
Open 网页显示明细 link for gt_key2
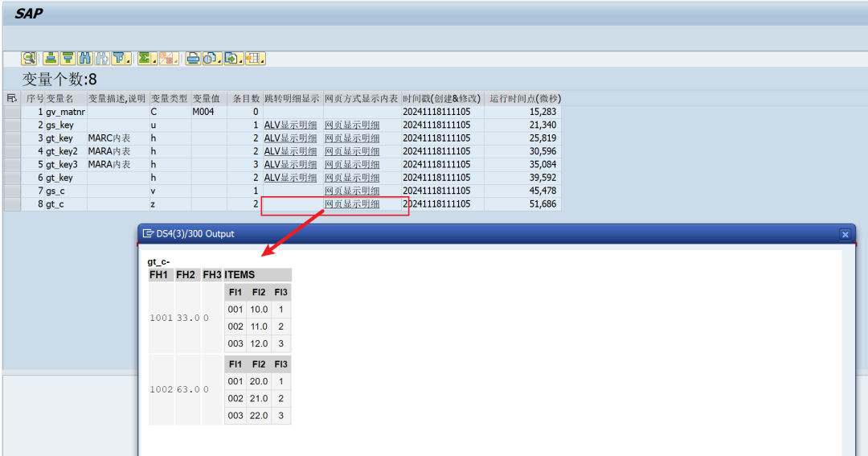coord(352,151)
